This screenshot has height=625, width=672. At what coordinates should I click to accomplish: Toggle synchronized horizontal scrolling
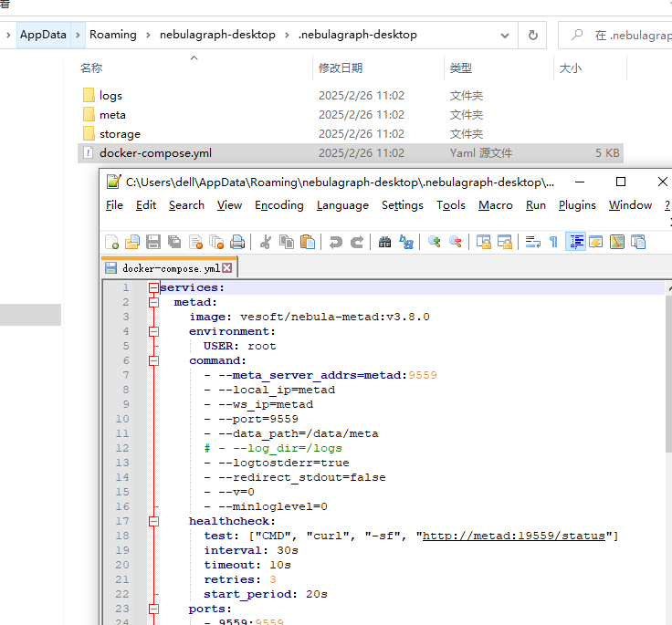[504, 242]
